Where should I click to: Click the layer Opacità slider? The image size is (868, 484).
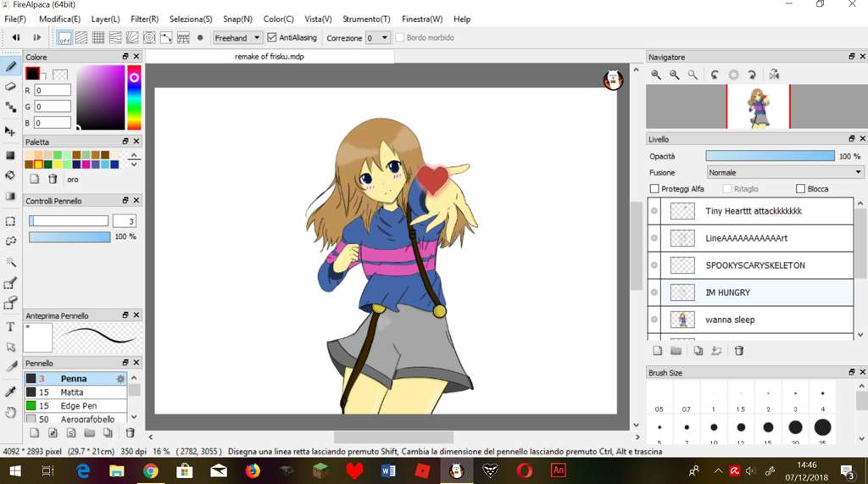coord(770,156)
